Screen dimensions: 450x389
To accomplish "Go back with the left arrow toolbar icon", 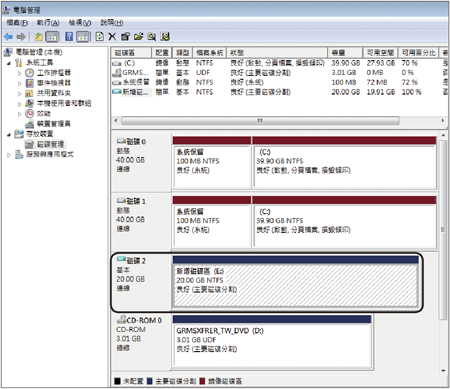I will (8, 36).
